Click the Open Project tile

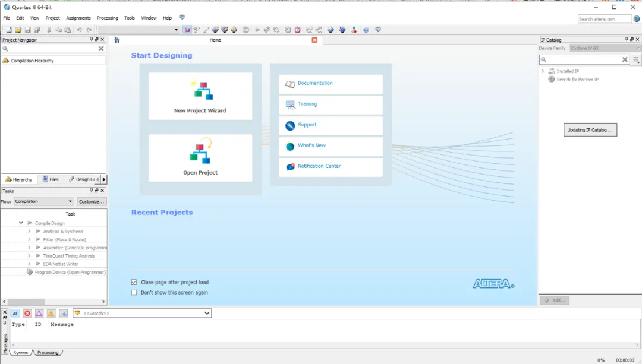coord(200,158)
